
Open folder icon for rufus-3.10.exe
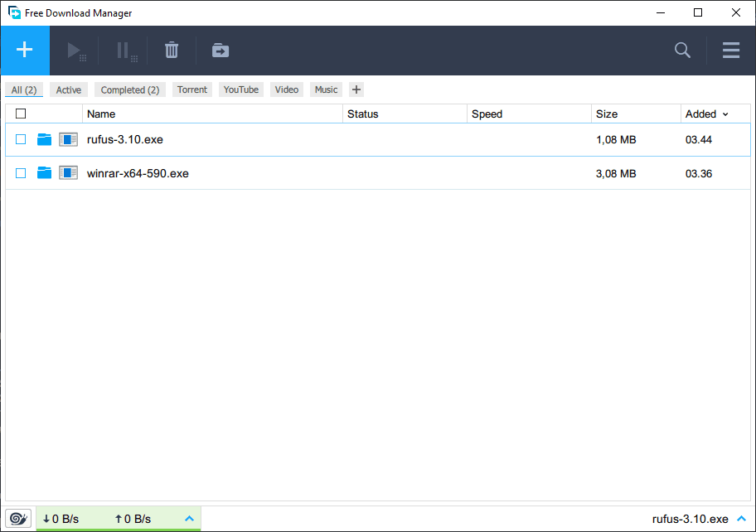point(45,140)
